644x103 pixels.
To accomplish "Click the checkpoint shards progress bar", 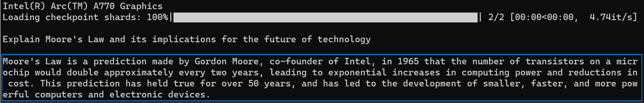I will click(x=325, y=17).
